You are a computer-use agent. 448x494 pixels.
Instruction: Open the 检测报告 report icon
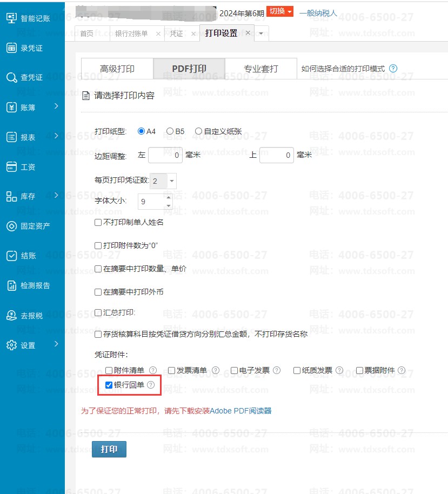[11, 285]
